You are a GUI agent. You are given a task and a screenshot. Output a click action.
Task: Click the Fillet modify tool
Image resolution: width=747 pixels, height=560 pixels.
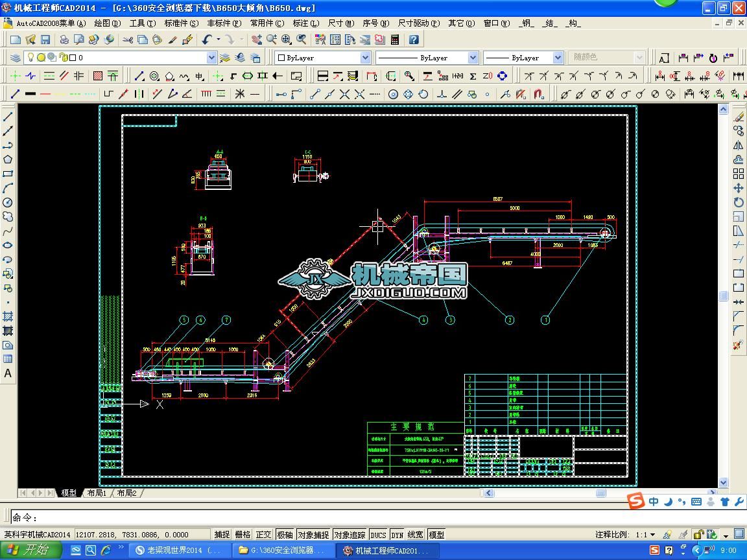739,331
